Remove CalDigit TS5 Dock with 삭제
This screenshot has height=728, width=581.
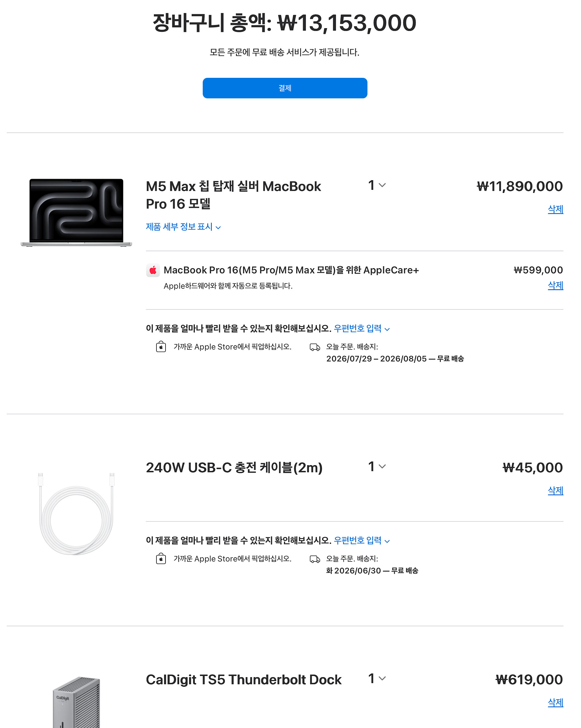click(x=555, y=702)
